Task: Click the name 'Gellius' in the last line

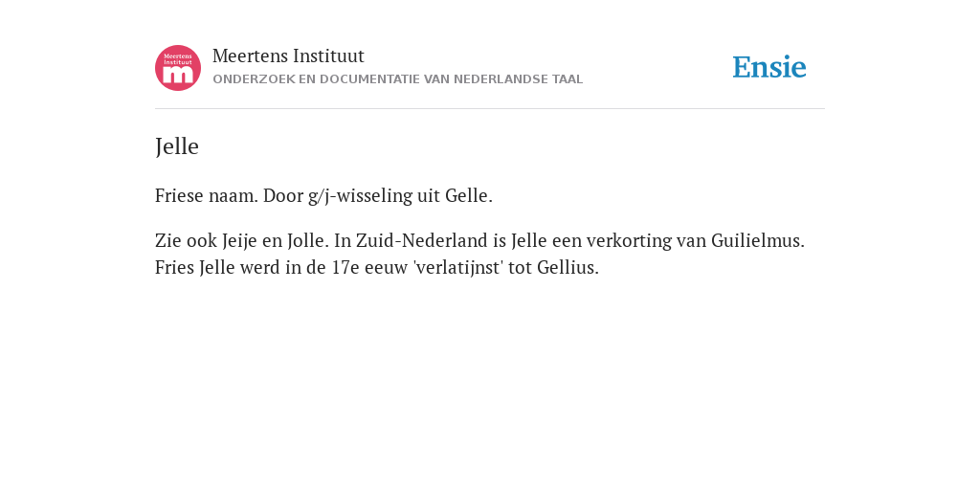Action: pyautogui.click(x=568, y=268)
